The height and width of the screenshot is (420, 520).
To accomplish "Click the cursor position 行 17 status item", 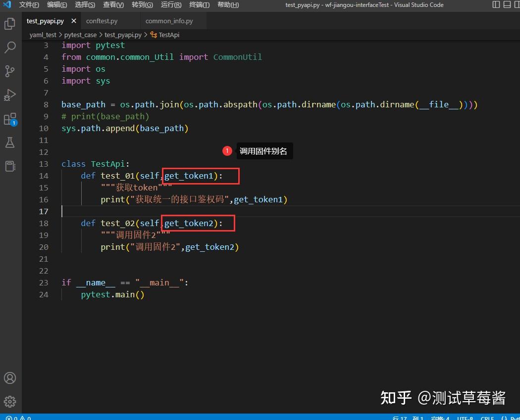I will 408,418.
